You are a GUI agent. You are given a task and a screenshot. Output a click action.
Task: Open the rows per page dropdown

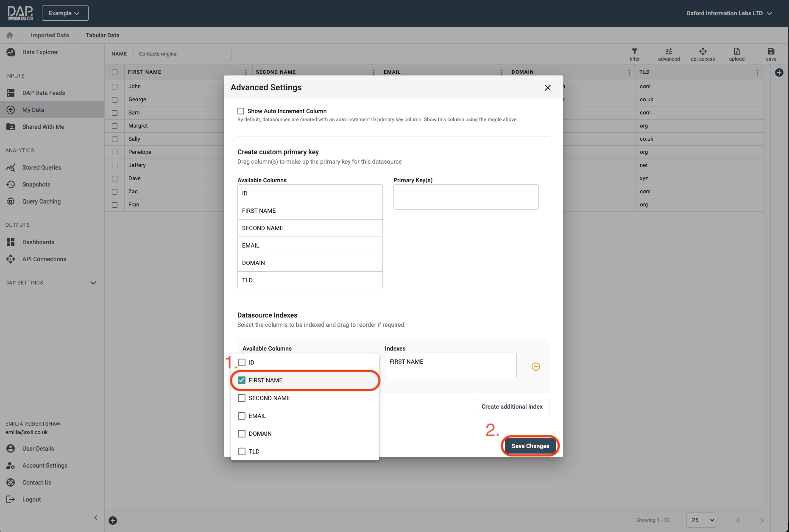click(x=703, y=520)
